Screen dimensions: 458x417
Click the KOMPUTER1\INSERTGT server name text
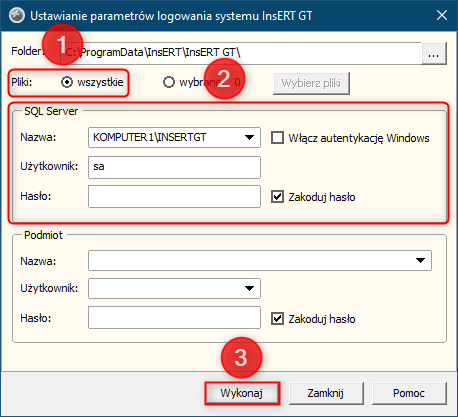(150, 137)
